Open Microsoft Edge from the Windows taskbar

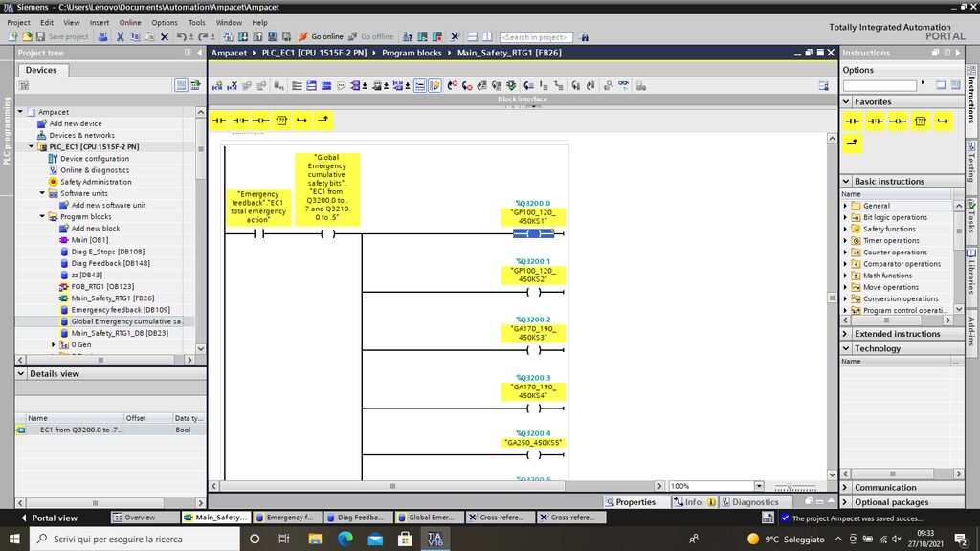(345, 540)
